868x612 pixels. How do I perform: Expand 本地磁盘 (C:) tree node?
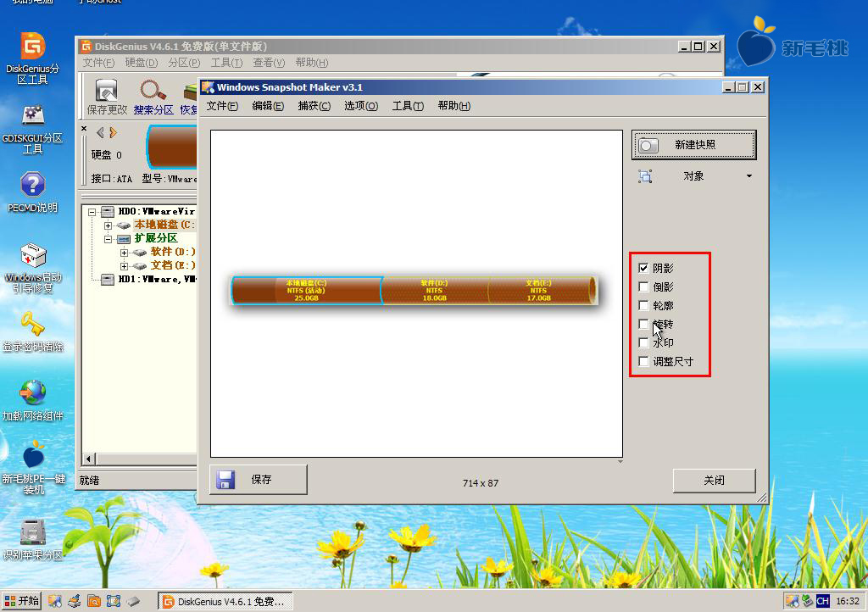(x=108, y=225)
